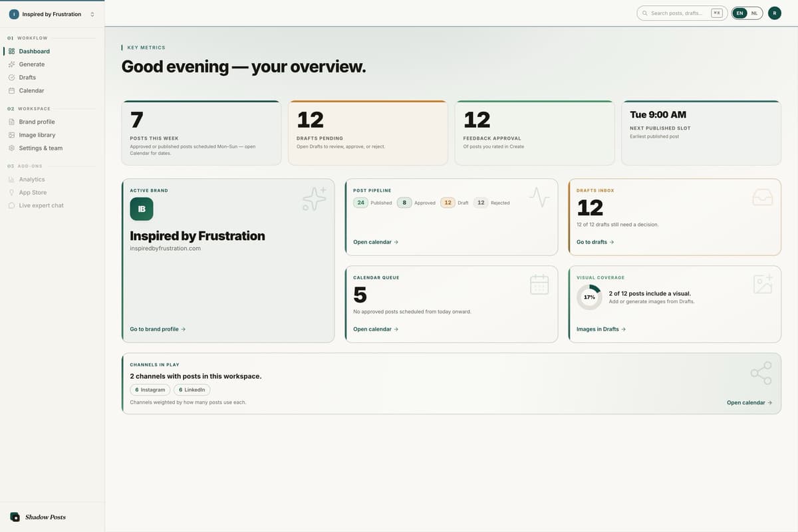Click the 17% visual coverage progress ring
798x532 pixels.
coord(589,297)
